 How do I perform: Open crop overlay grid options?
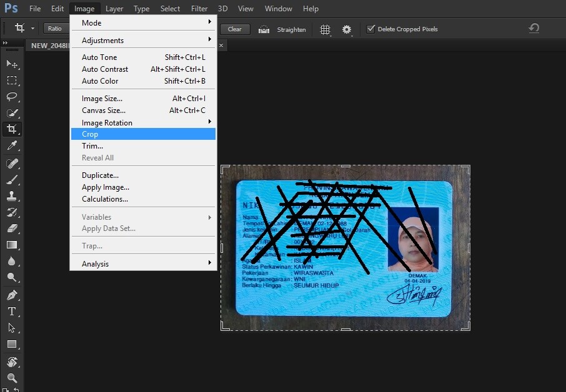(325, 29)
